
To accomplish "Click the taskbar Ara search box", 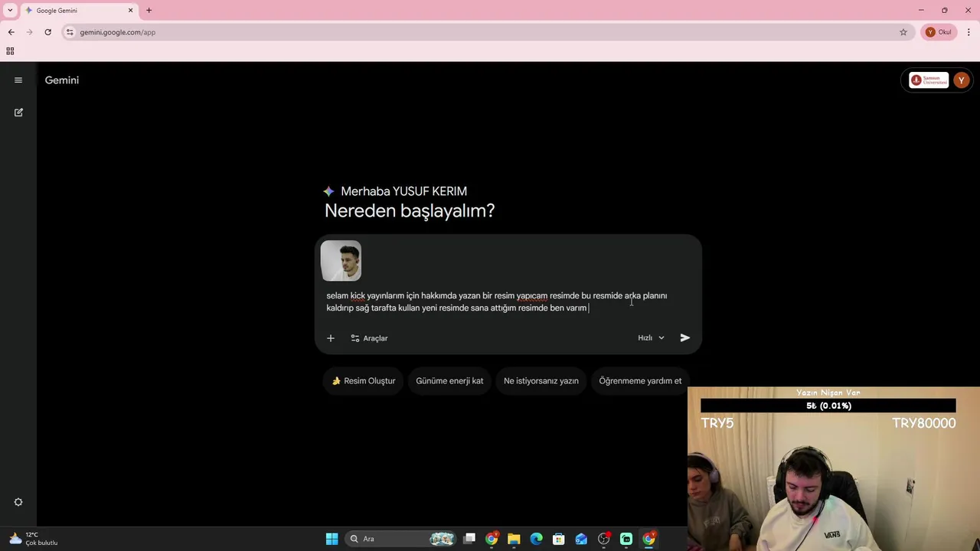I will click(x=400, y=539).
